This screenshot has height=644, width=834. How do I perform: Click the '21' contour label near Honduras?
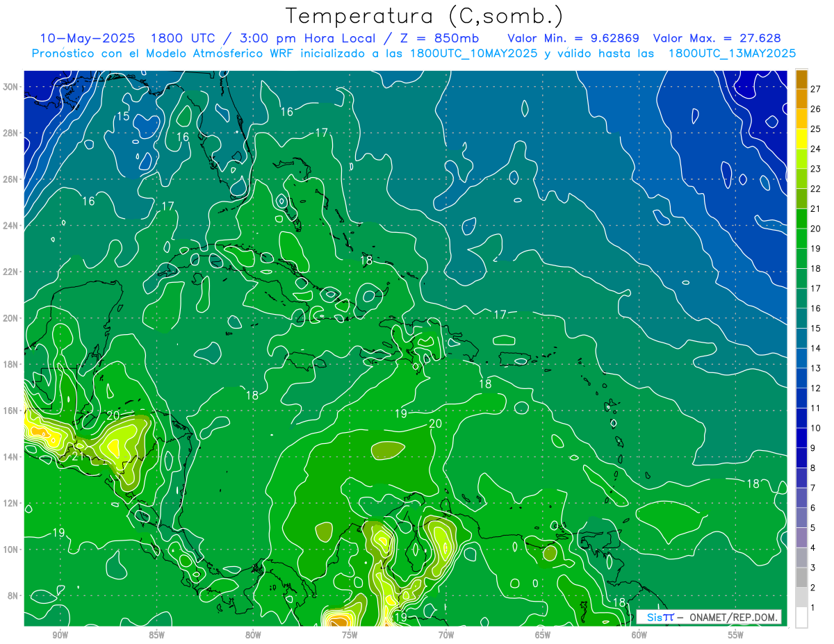pyautogui.click(x=79, y=456)
